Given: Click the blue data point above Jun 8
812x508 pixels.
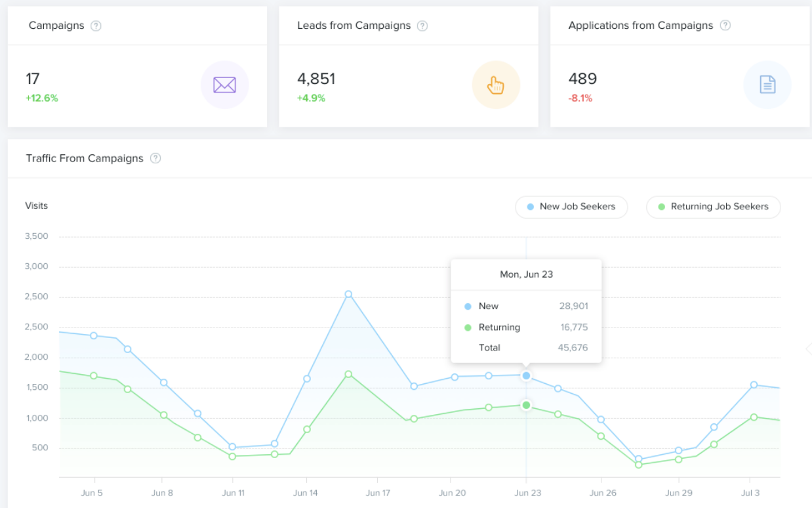Looking at the screenshot, I should (163, 382).
